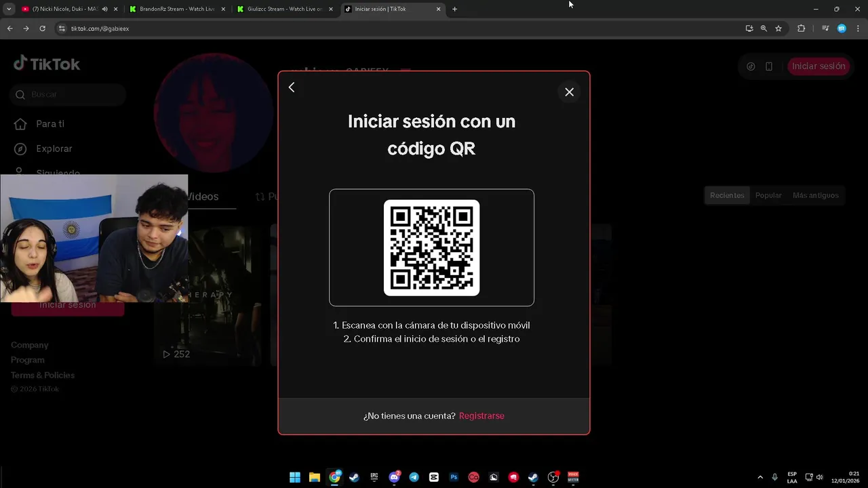
Task: Open the Terms & Policies footer link
Action: [x=43, y=375]
